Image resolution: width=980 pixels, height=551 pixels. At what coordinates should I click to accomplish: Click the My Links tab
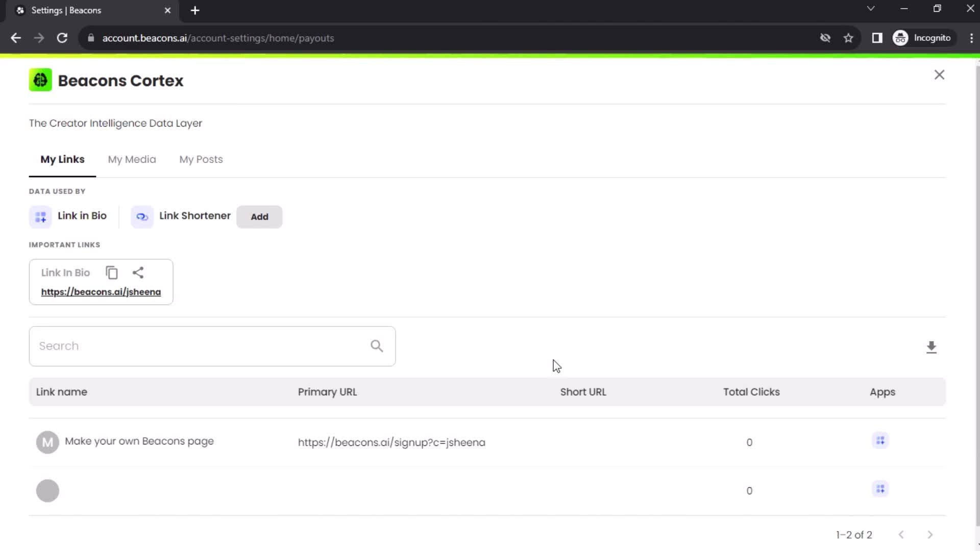[x=63, y=160]
